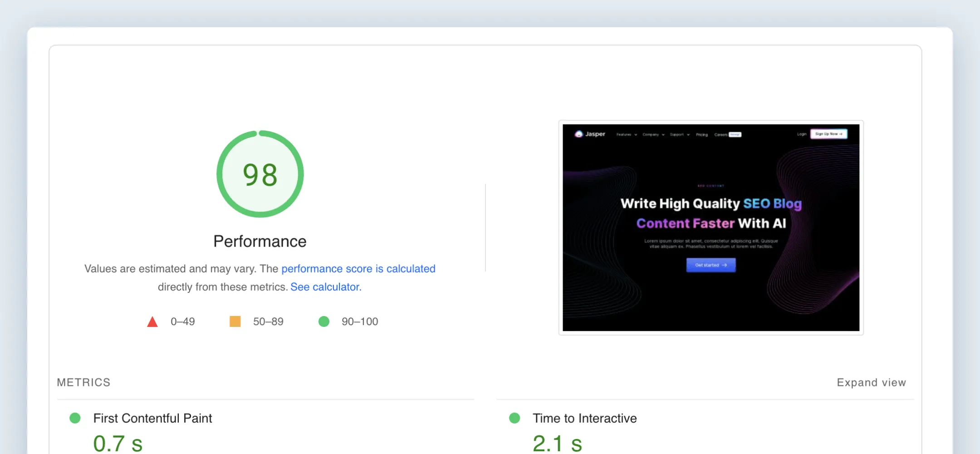This screenshot has width=980, height=454.
Task: Select the 'First Contentful Paint' metric label
Action: coord(152,418)
